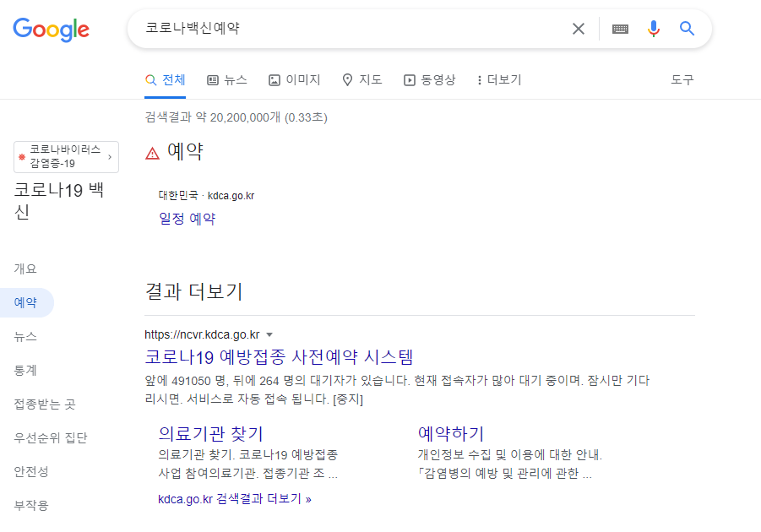Select 통계 in the sidebar
Viewport: 761px width, 532px height.
pyautogui.click(x=25, y=371)
